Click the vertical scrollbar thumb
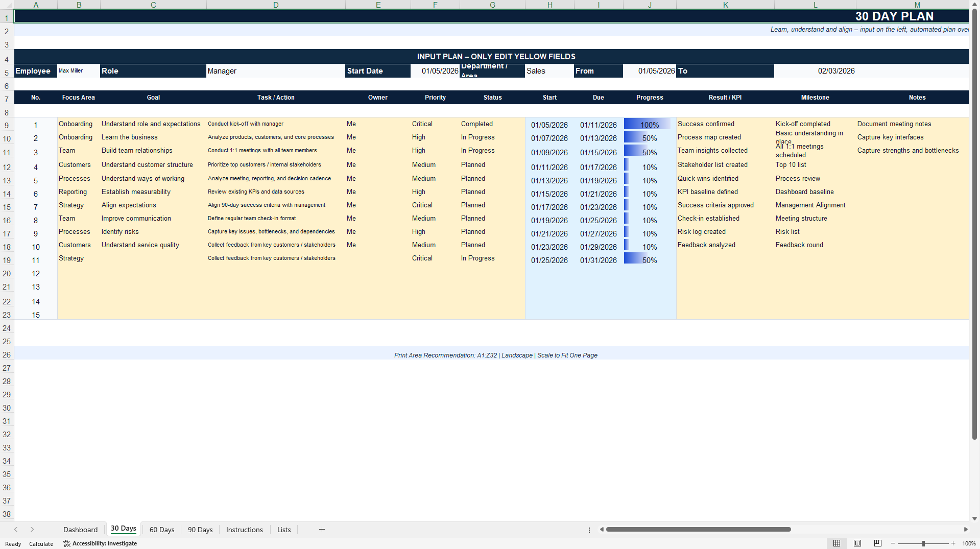980x549 pixels. pos(974,225)
